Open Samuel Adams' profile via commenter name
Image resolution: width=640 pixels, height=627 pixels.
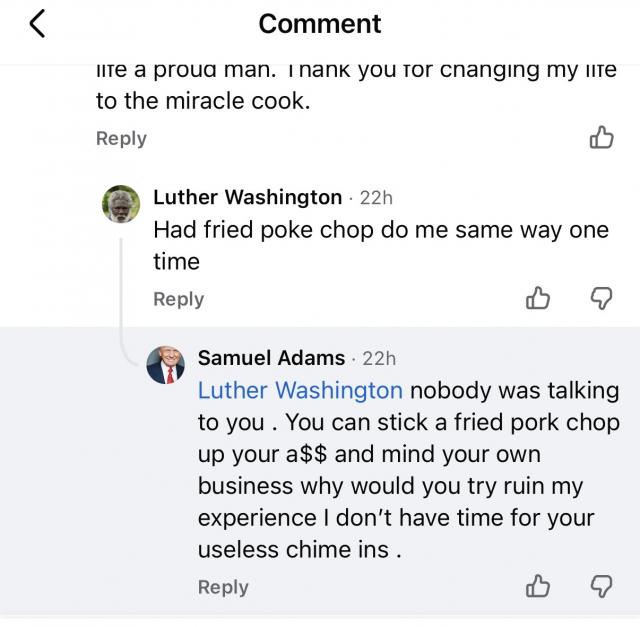(271, 358)
